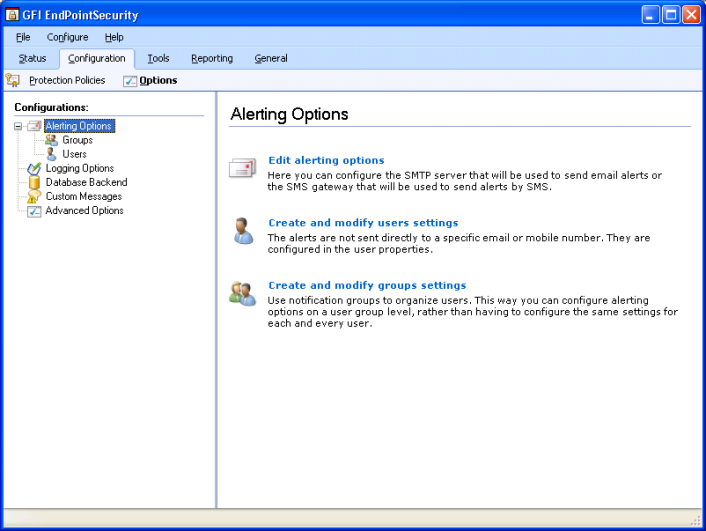This screenshot has width=706, height=531.
Task: Click the GFI EndPointSecurity title bar app icon
Action: click(12, 15)
